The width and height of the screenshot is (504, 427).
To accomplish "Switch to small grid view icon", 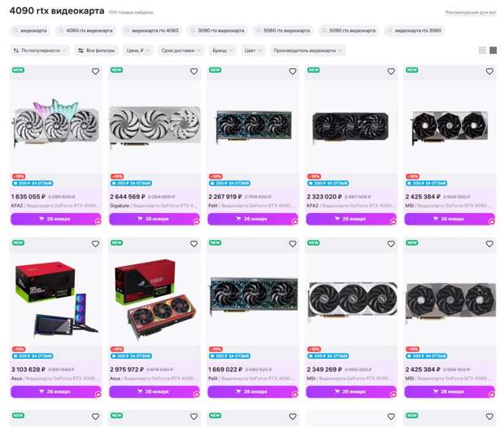I will (493, 50).
